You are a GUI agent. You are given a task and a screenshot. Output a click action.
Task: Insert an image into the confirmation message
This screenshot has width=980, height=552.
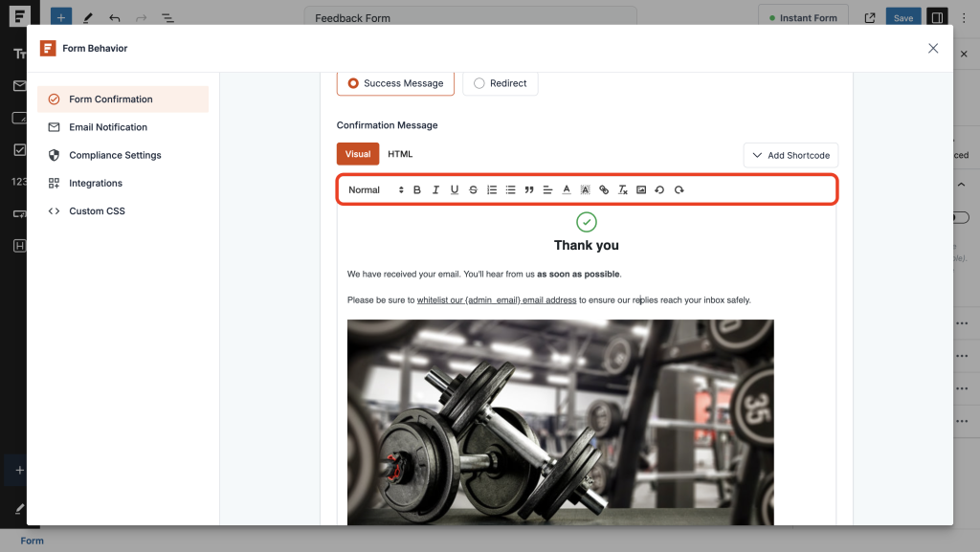642,189
